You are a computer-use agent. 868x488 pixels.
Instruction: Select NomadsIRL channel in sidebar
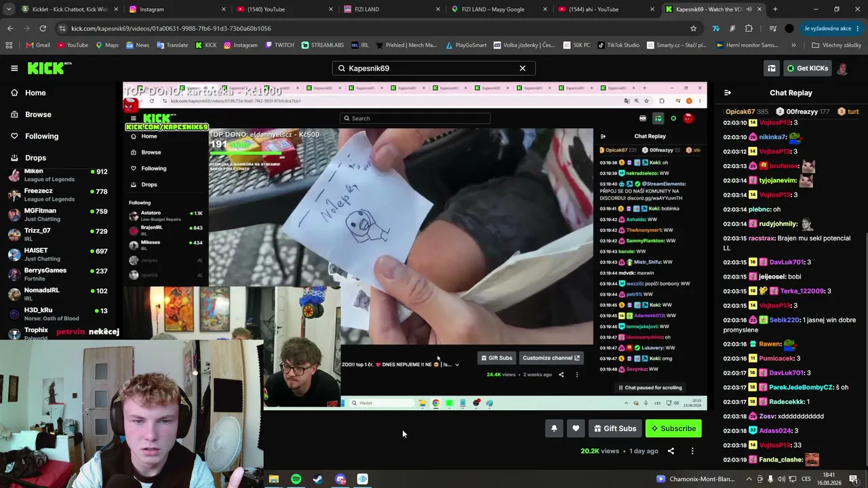[x=58, y=293]
